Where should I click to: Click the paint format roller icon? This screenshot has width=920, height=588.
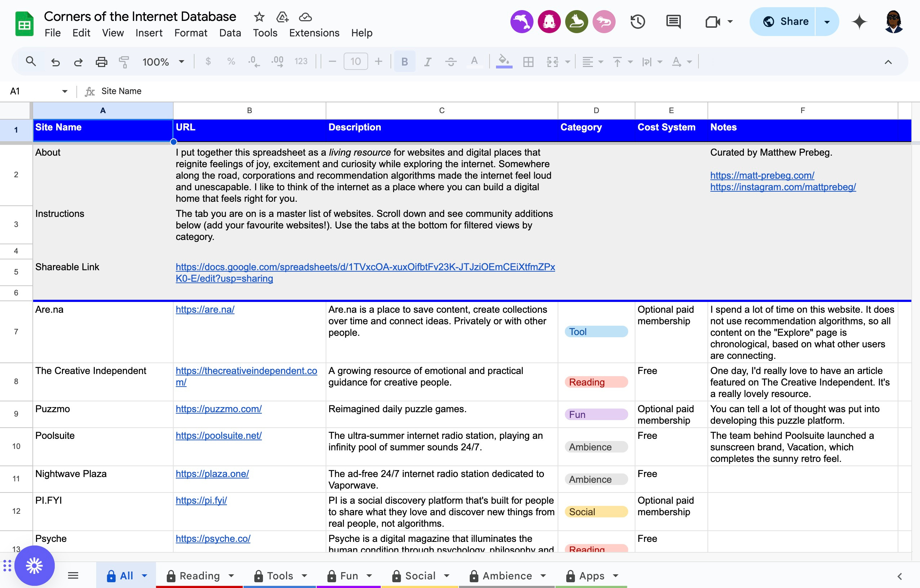click(x=124, y=62)
